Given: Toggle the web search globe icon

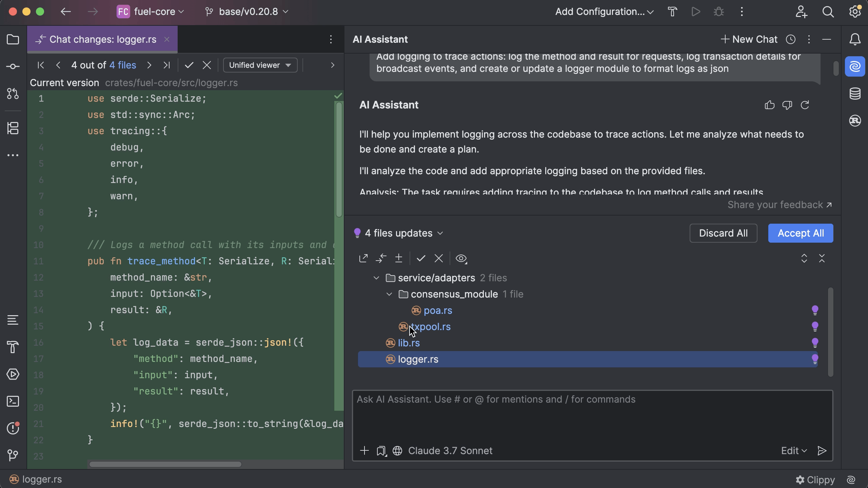Looking at the screenshot, I should 397,451.
